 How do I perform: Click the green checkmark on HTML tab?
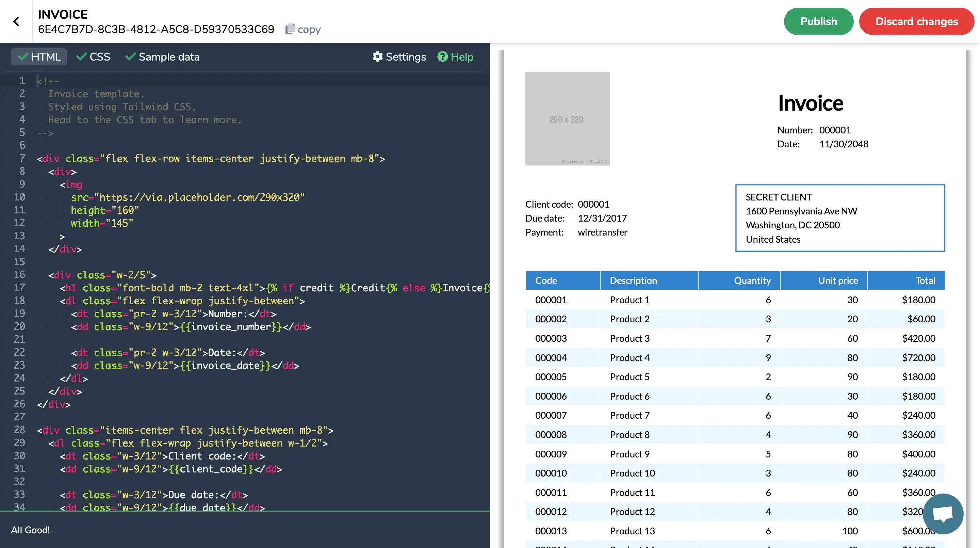tap(23, 57)
